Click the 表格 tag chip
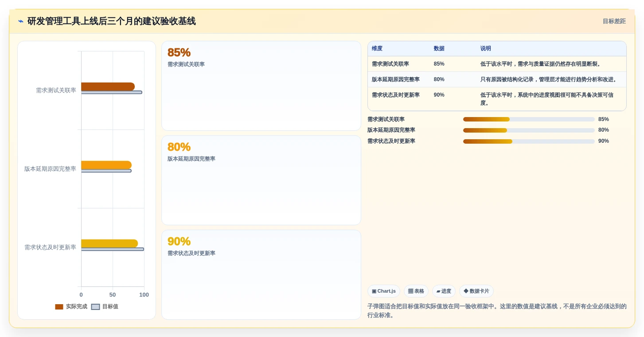The image size is (644, 337). (416, 291)
